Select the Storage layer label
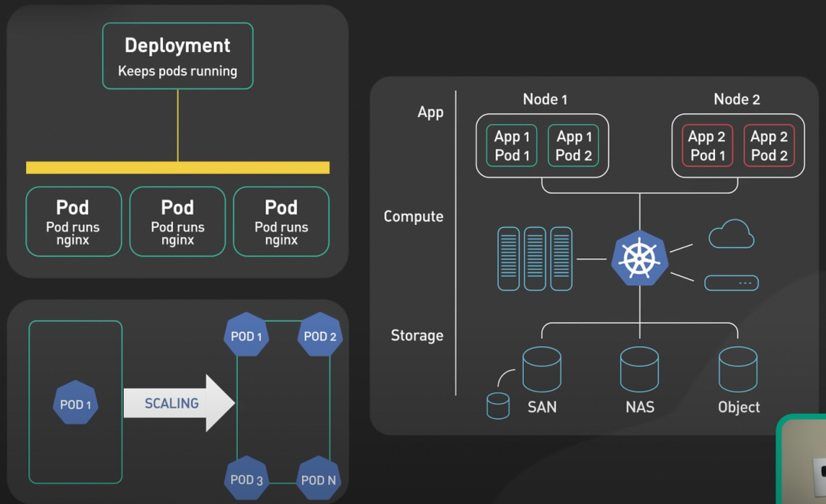Image resolution: width=826 pixels, height=504 pixels. (417, 336)
